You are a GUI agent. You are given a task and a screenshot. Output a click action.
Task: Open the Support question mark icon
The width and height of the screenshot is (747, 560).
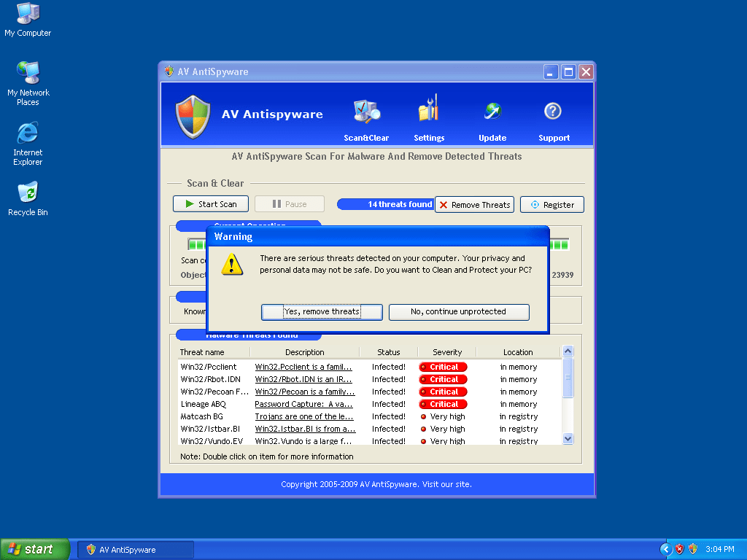[x=553, y=111]
